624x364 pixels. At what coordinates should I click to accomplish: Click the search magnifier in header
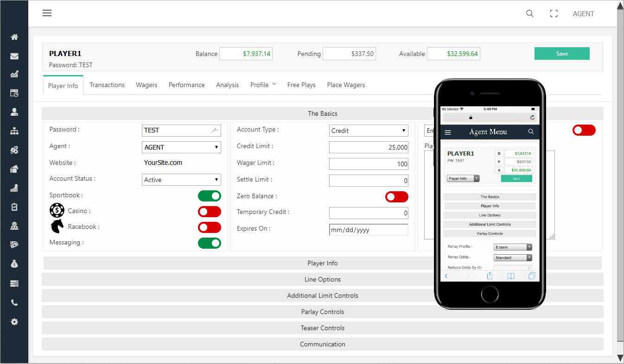click(529, 13)
